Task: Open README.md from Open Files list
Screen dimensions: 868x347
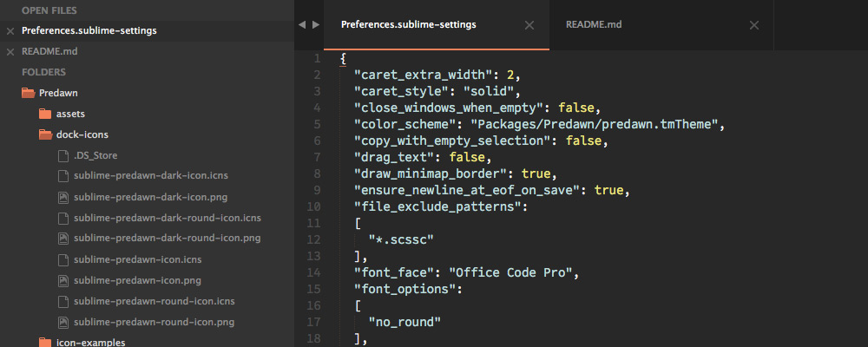Action: pyautogui.click(x=49, y=51)
